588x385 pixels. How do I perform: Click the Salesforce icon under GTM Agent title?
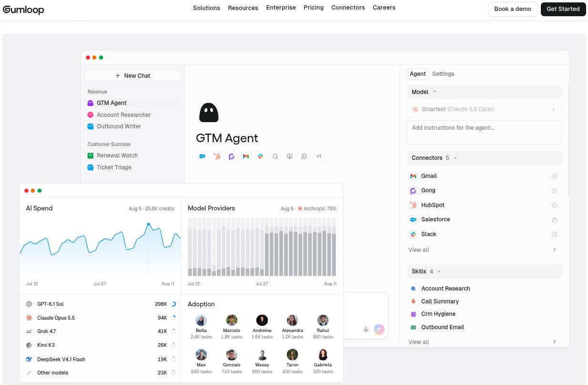[x=202, y=156]
